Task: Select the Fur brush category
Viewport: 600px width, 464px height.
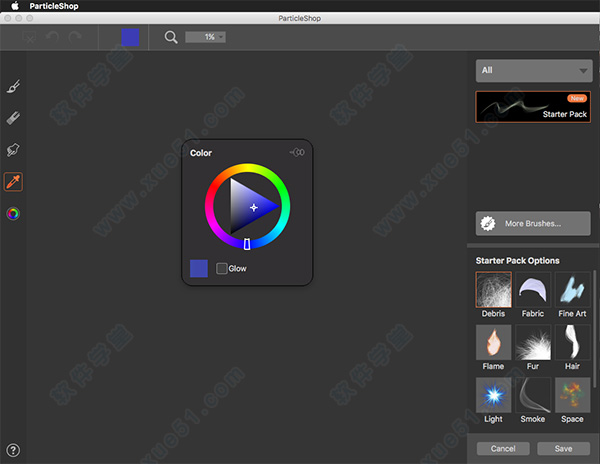Action: (533, 348)
